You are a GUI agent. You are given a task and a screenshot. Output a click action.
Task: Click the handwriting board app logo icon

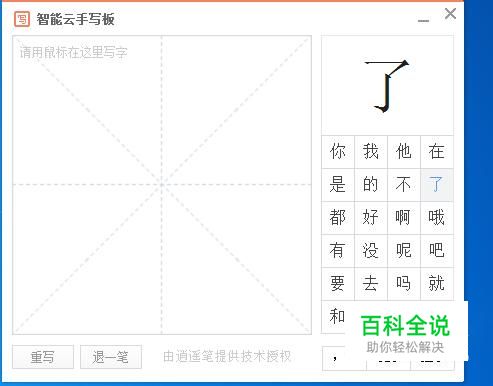[x=22, y=19]
